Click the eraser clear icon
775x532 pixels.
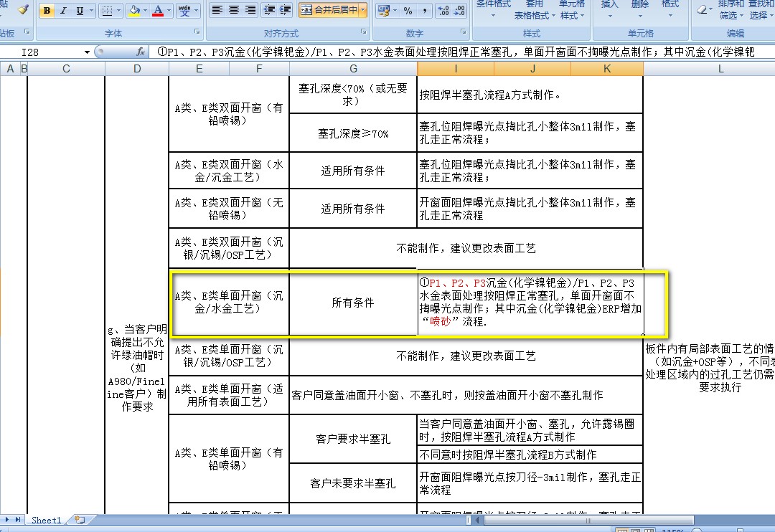click(x=703, y=9)
